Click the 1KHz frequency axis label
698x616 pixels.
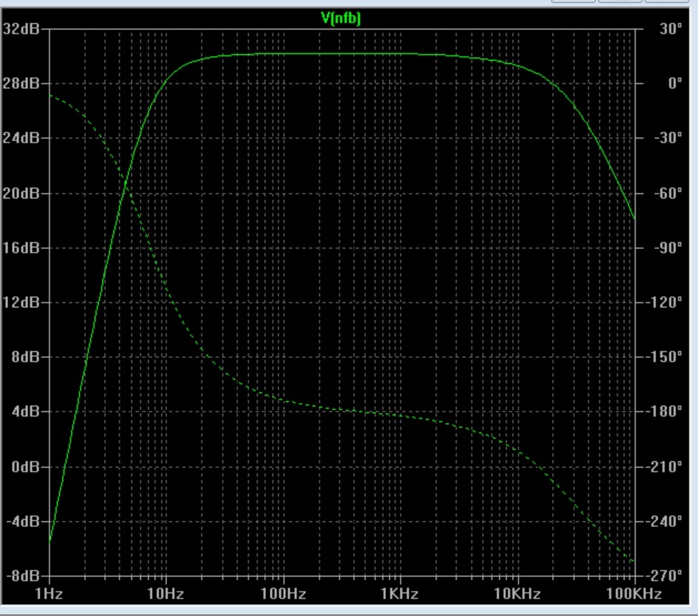coord(399,594)
